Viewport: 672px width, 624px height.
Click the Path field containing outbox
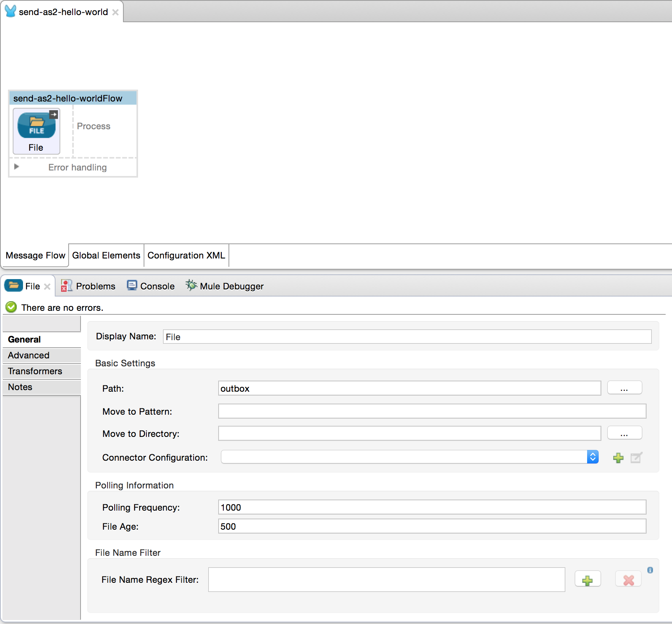click(x=409, y=388)
